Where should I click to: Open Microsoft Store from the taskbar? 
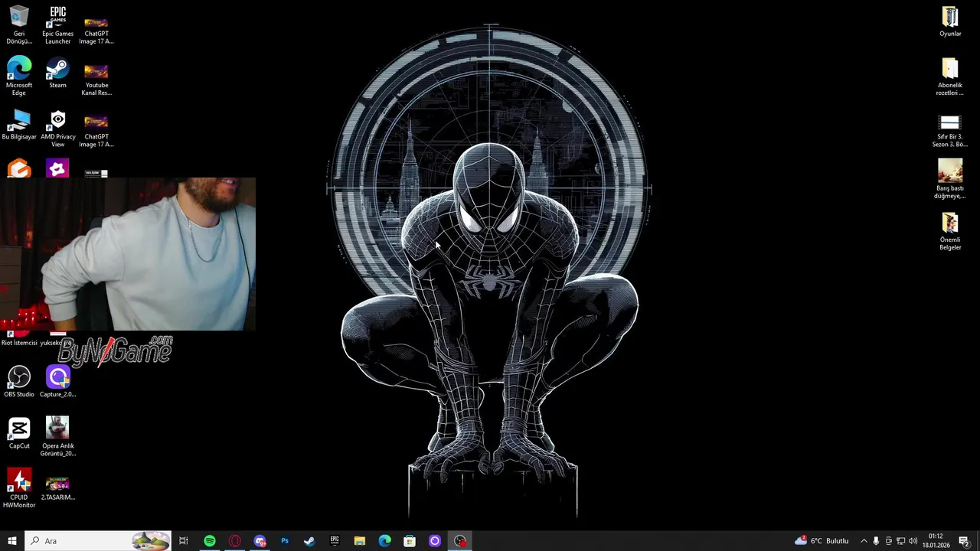pos(410,541)
